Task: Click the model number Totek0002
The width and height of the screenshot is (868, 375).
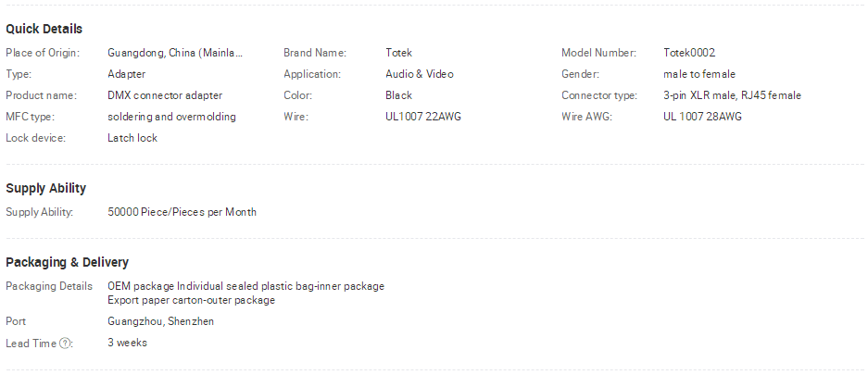Action: (689, 53)
